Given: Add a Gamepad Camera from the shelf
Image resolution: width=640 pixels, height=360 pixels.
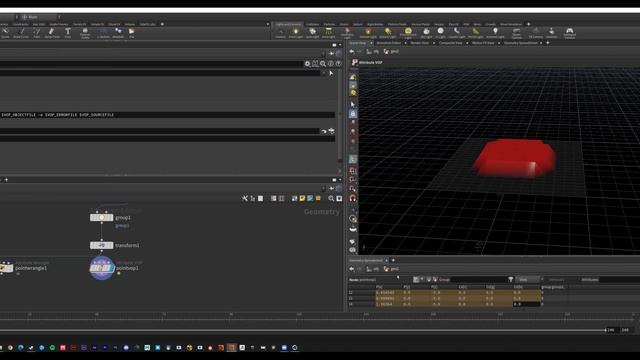Looking at the screenshot, I should (569, 33).
